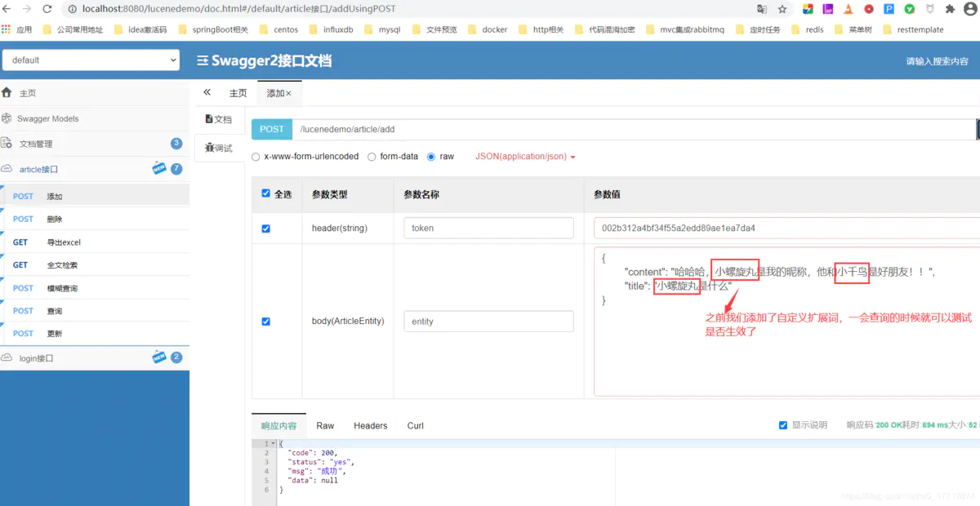
Task: Click the token parameter input field
Action: coord(488,228)
